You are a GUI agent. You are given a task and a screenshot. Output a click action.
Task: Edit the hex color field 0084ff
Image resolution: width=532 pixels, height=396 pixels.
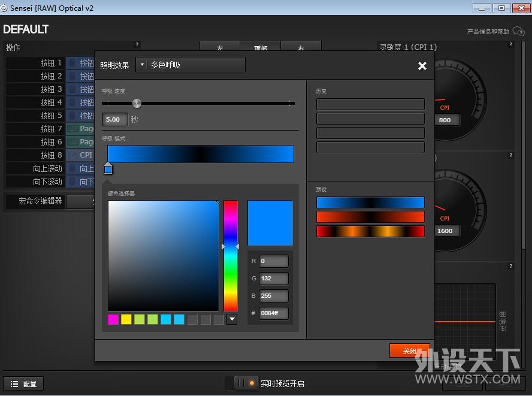point(274,313)
